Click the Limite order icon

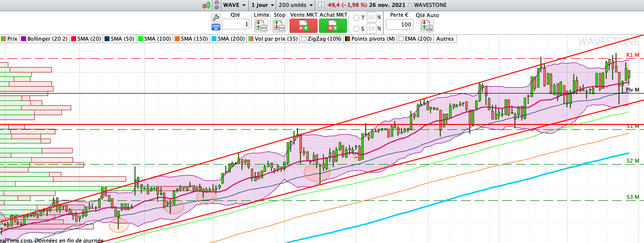click(261, 25)
